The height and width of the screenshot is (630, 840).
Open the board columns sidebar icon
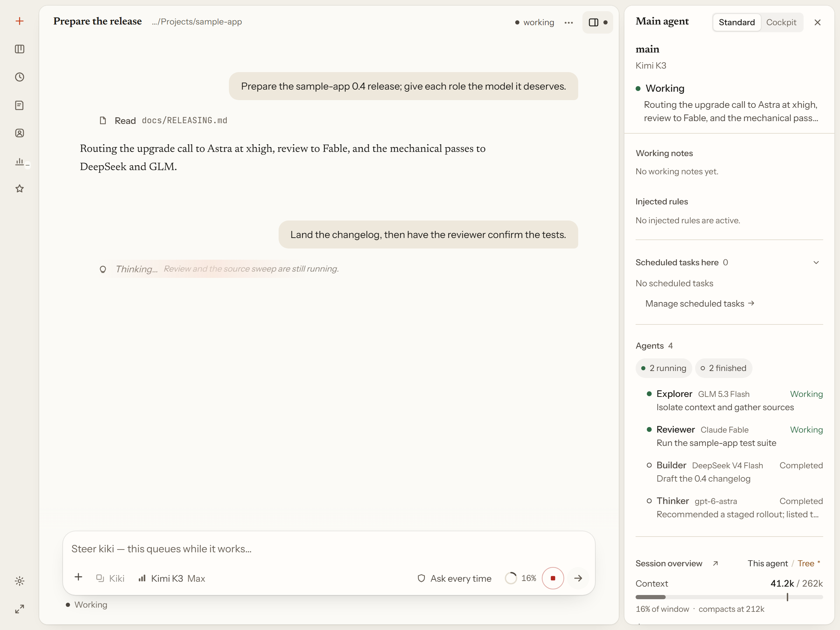(x=20, y=49)
